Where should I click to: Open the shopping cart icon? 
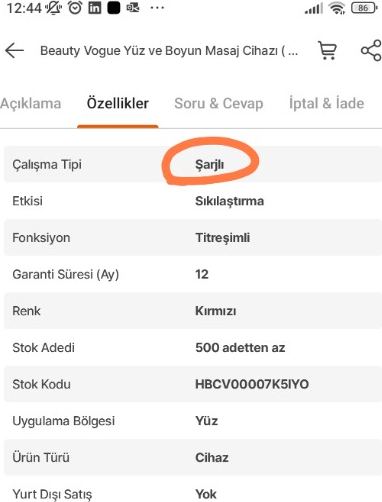tap(327, 51)
